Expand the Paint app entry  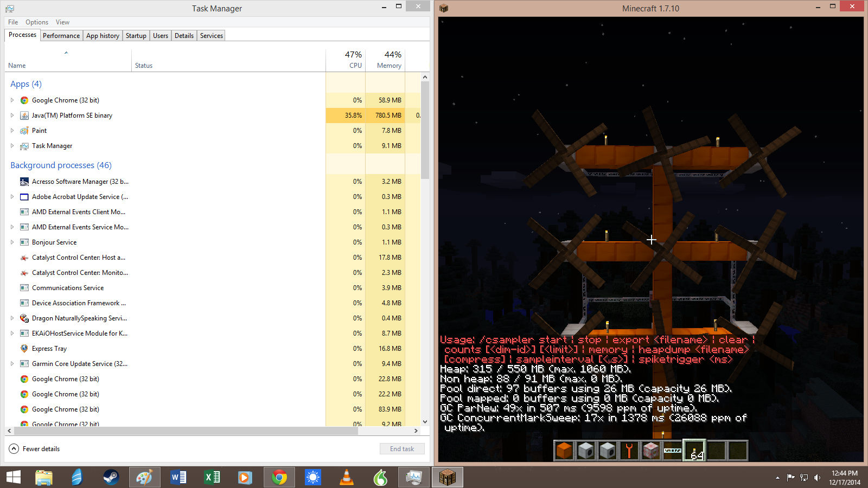click(12, 131)
